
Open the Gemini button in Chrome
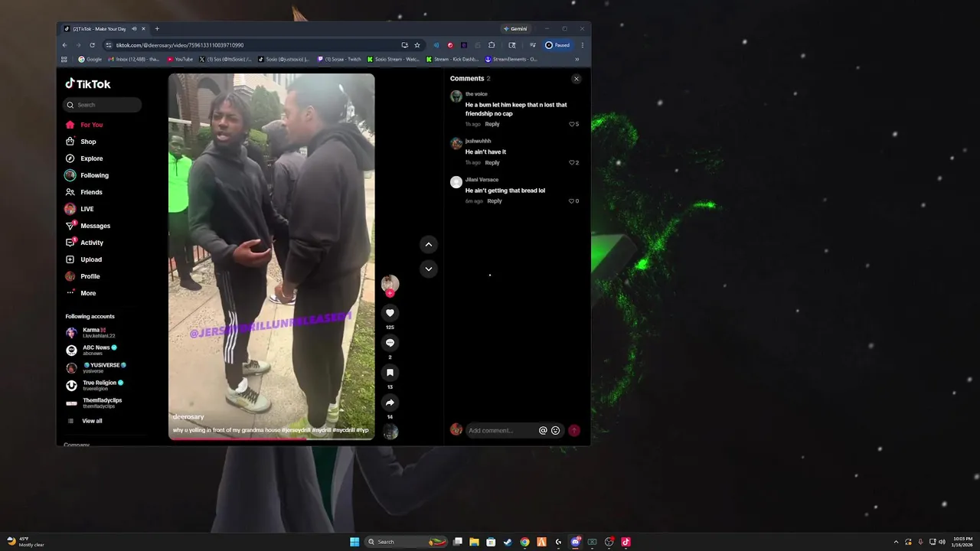click(515, 29)
